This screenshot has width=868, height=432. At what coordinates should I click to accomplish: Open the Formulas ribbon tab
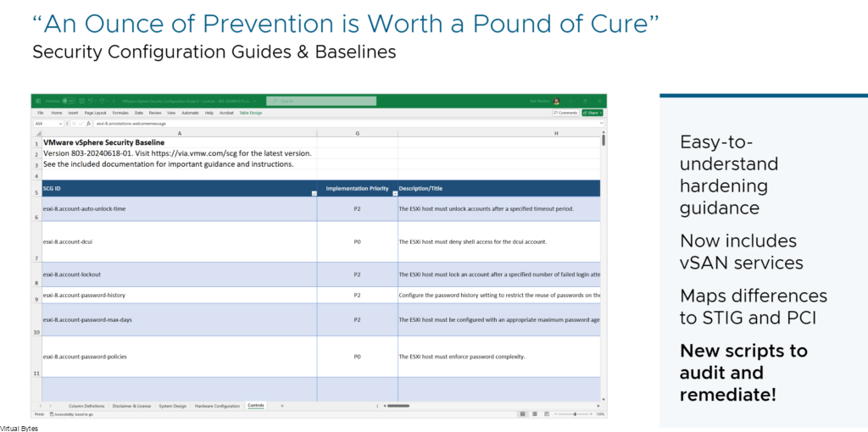pos(120,113)
